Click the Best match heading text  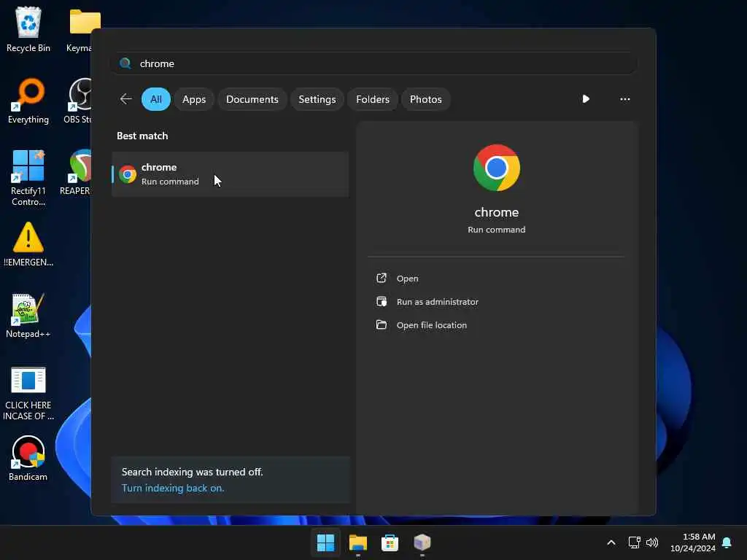click(142, 136)
